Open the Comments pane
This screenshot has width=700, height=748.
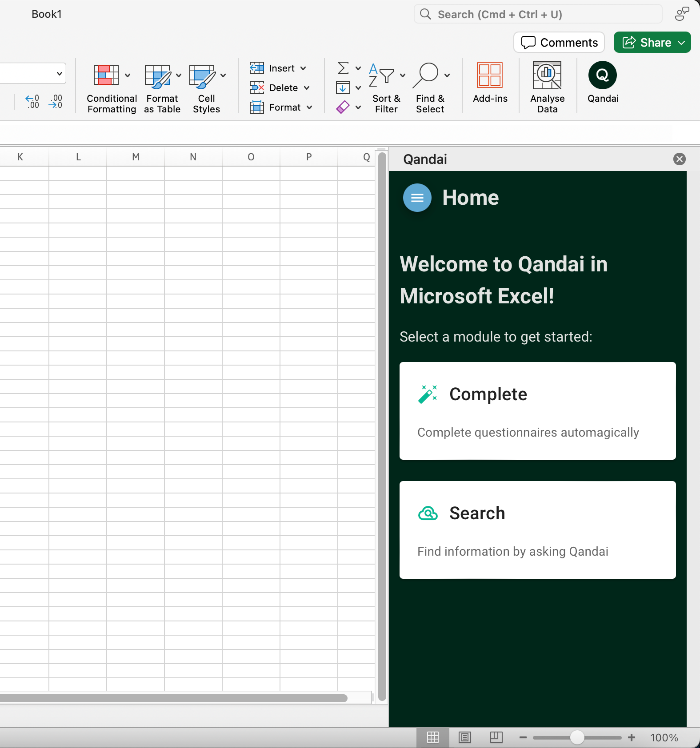point(559,43)
